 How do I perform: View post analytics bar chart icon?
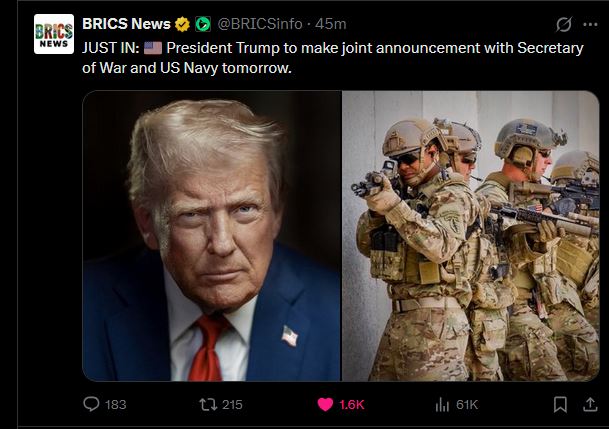coord(442,405)
